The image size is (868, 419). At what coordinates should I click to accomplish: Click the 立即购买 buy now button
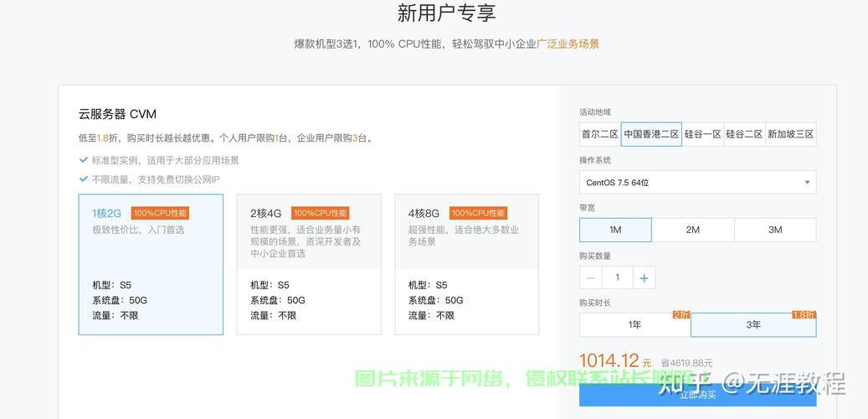coord(697,395)
